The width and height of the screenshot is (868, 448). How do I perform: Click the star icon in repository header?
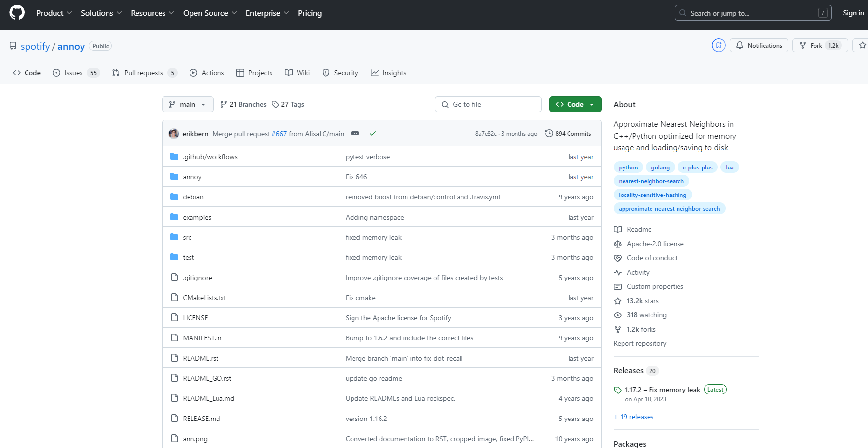click(862, 45)
